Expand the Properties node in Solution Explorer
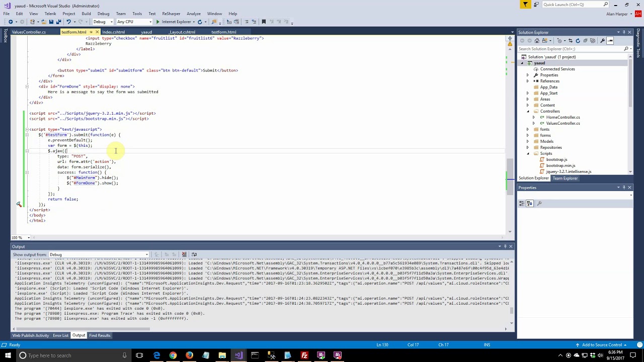 point(528,75)
